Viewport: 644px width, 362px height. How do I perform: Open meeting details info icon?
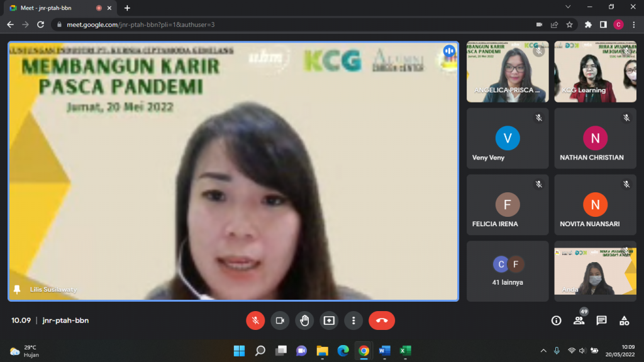(556, 321)
